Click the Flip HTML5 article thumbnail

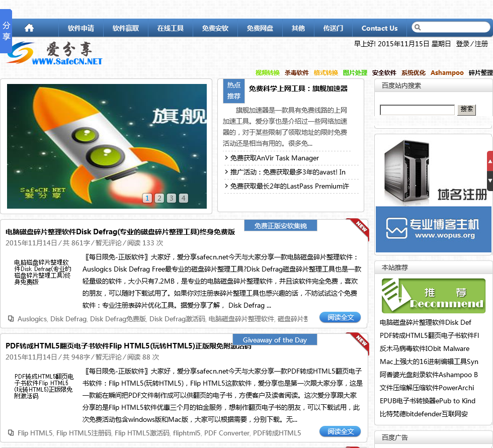(x=43, y=386)
